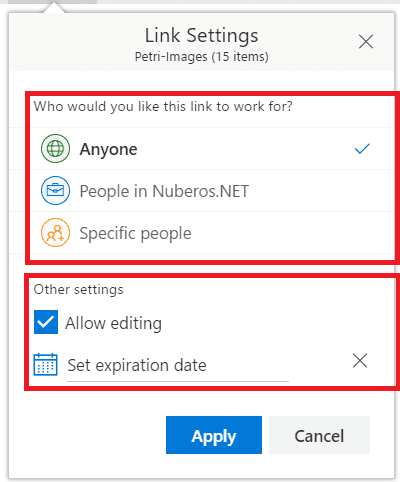Click the blue briefcase icon for Nuberos.NET
Image resolution: width=400 pixels, height=482 pixels.
tap(55, 190)
